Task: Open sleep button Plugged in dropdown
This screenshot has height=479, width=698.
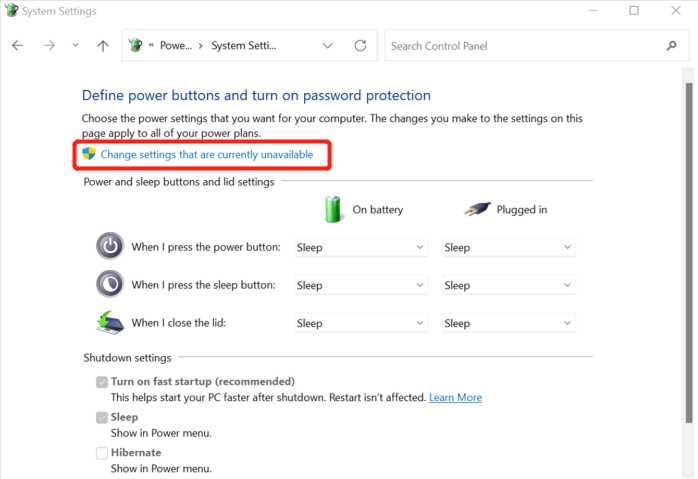Action: 509,285
